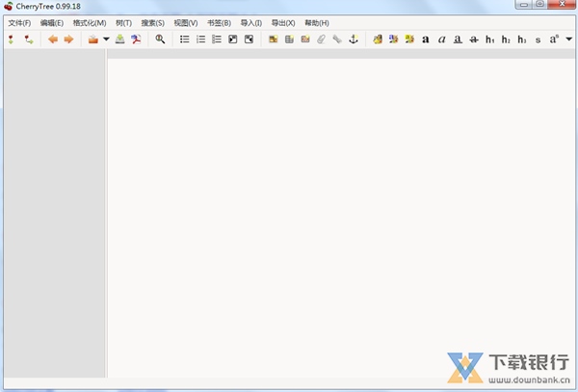Click the export to PDF icon
The height and width of the screenshot is (392, 578).
[x=137, y=39]
